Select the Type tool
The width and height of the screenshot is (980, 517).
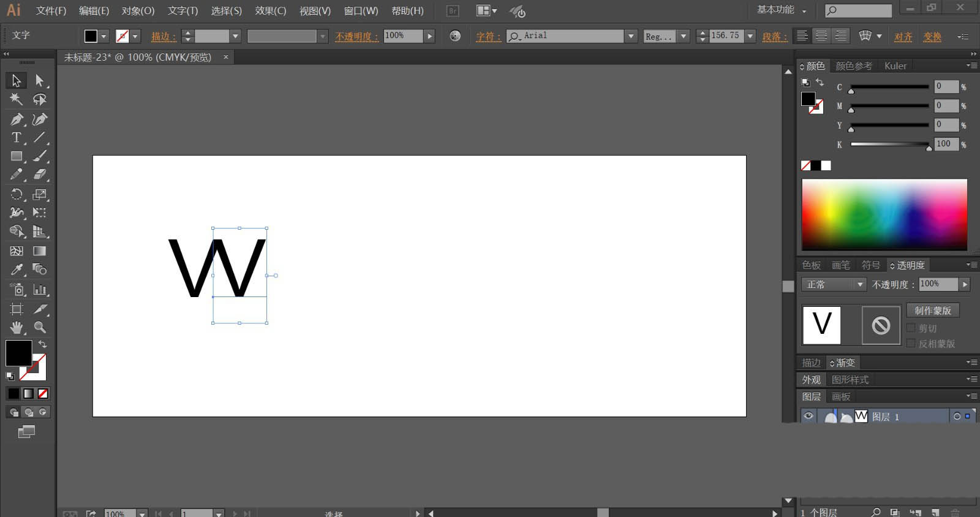pyautogui.click(x=17, y=137)
